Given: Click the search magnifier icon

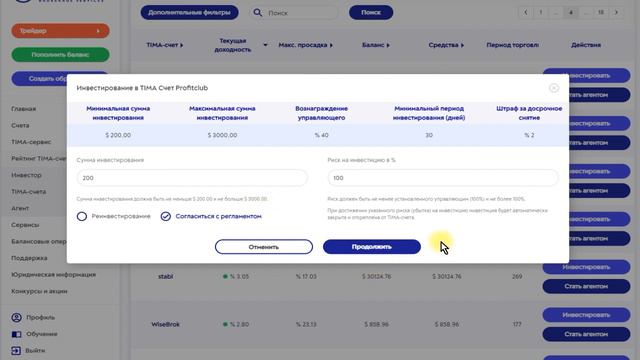Looking at the screenshot, I should (258, 13).
